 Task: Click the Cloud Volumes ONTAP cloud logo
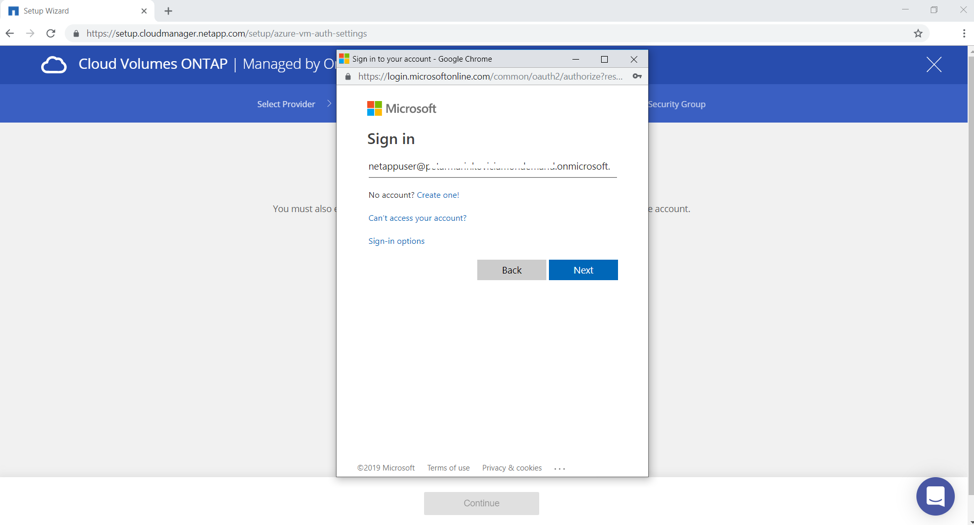(54, 65)
